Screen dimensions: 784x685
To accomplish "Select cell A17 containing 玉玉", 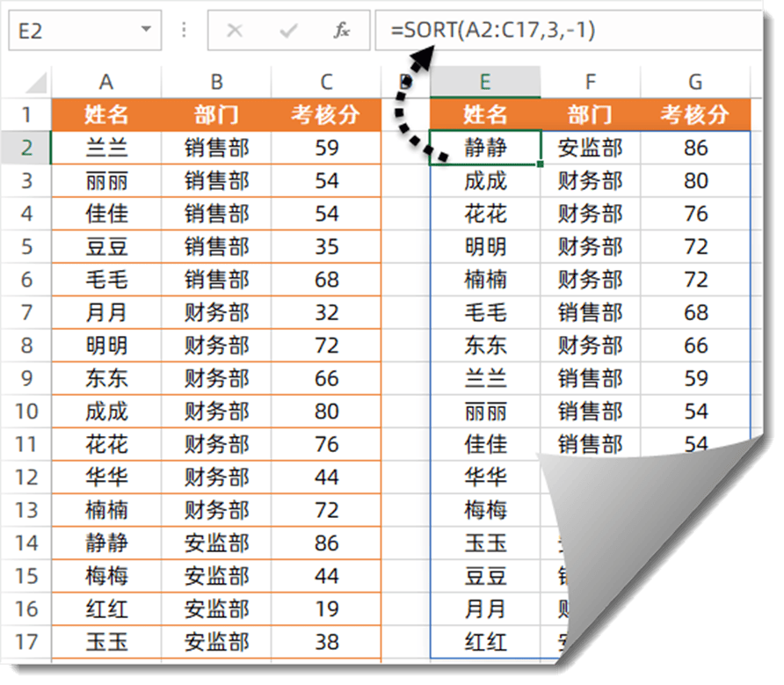I will pyautogui.click(x=106, y=641).
